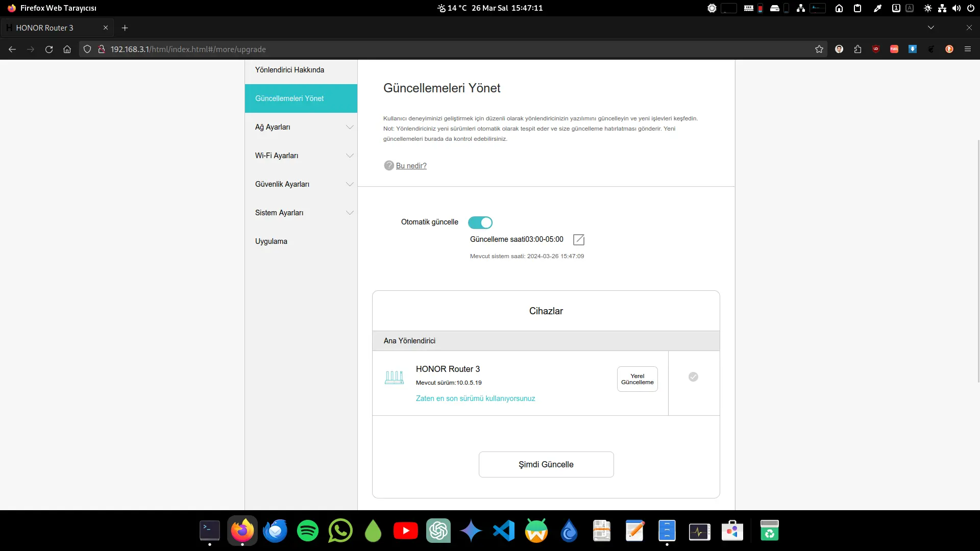Activate the color picker eyedropper indicator

coord(877,8)
